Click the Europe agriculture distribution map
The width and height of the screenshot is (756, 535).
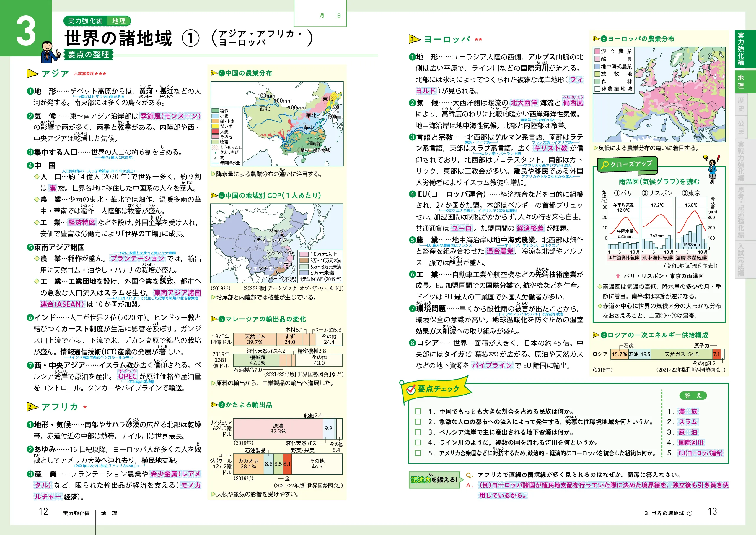tap(659, 94)
